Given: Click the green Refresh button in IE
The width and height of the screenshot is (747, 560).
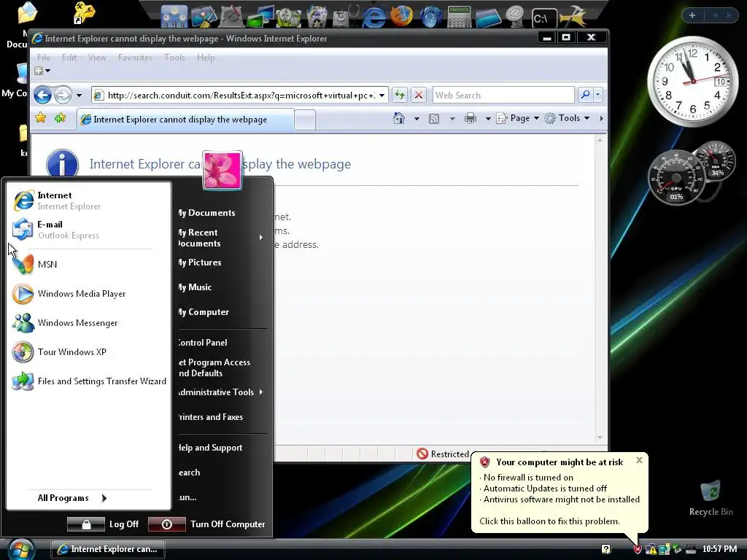Looking at the screenshot, I should 400,95.
